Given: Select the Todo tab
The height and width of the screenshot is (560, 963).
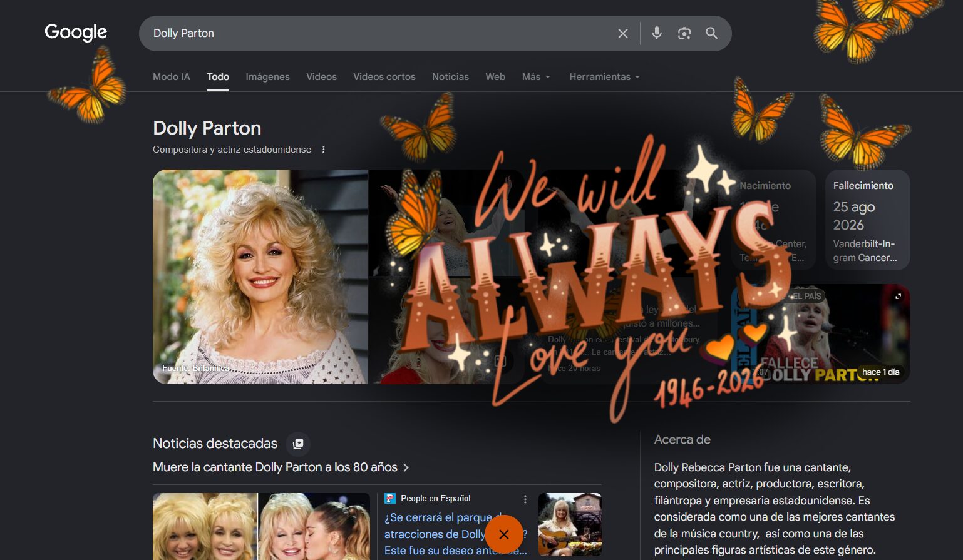Looking at the screenshot, I should pos(218,77).
